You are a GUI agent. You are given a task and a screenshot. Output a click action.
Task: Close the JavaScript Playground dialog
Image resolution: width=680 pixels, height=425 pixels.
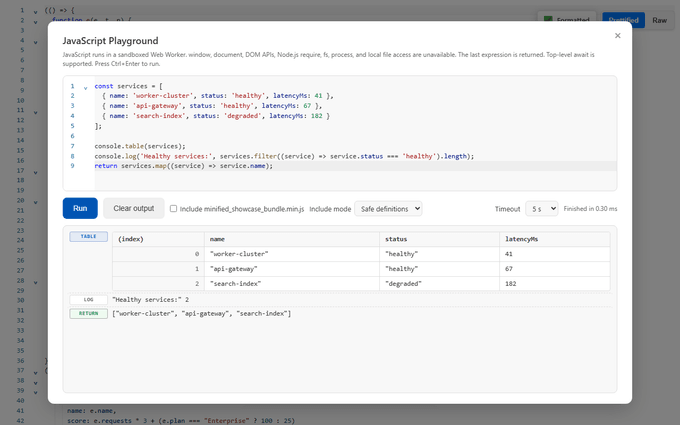tap(618, 36)
